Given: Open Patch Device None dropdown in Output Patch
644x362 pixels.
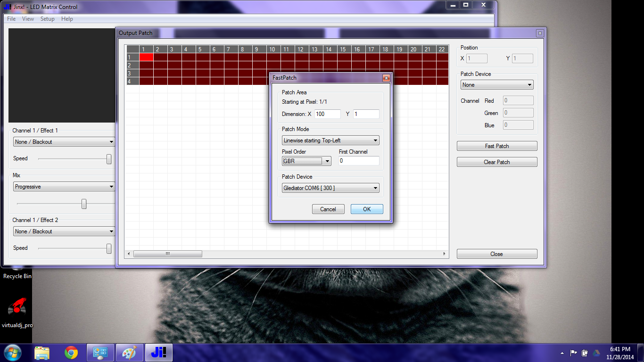Looking at the screenshot, I should point(497,85).
